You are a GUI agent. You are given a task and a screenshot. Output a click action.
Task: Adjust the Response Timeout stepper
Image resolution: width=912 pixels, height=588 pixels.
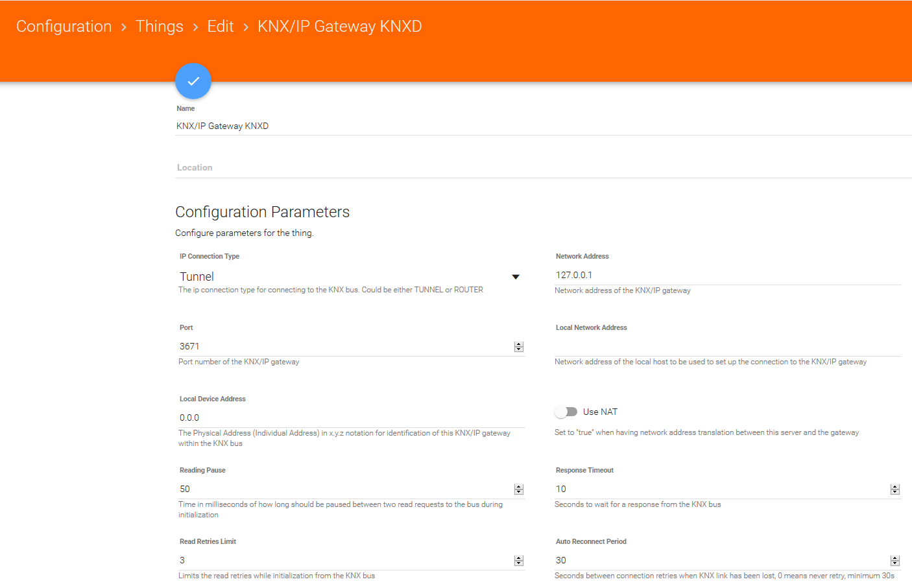pos(895,489)
